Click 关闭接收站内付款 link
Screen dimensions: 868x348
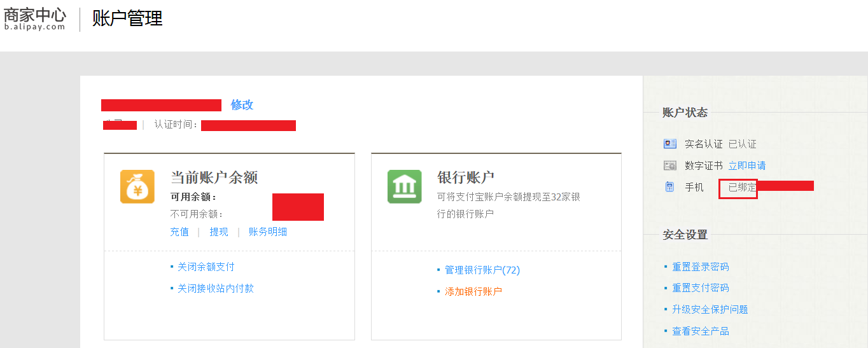click(216, 288)
